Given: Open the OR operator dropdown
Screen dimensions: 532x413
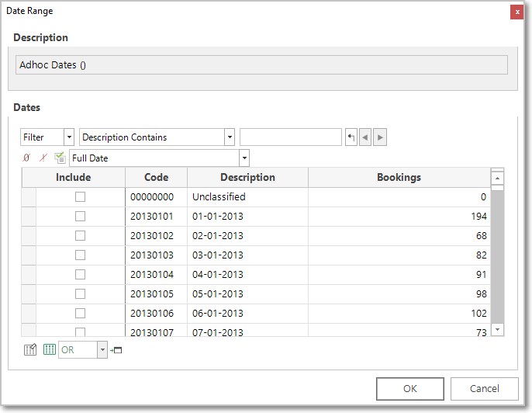Looking at the screenshot, I should (102, 350).
